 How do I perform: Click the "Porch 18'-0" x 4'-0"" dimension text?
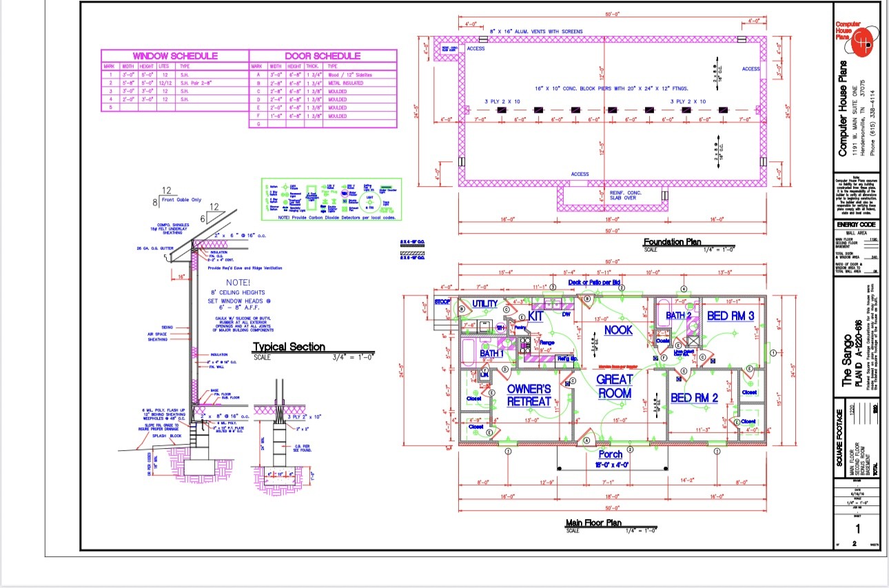[x=611, y=465]
